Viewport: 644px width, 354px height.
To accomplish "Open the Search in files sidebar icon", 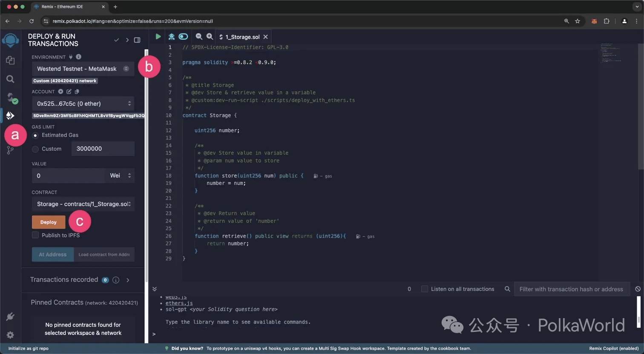I will (10, 79).
